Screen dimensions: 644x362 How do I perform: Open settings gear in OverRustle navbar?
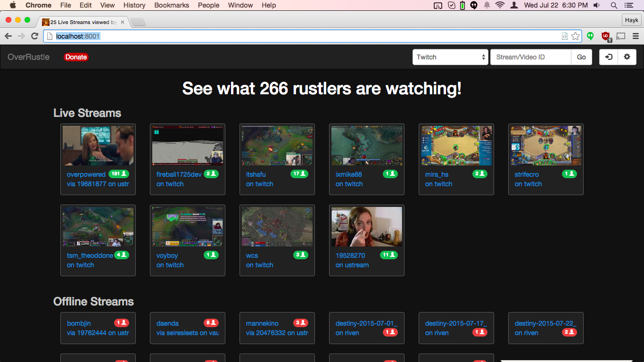[x=627, y=57]
